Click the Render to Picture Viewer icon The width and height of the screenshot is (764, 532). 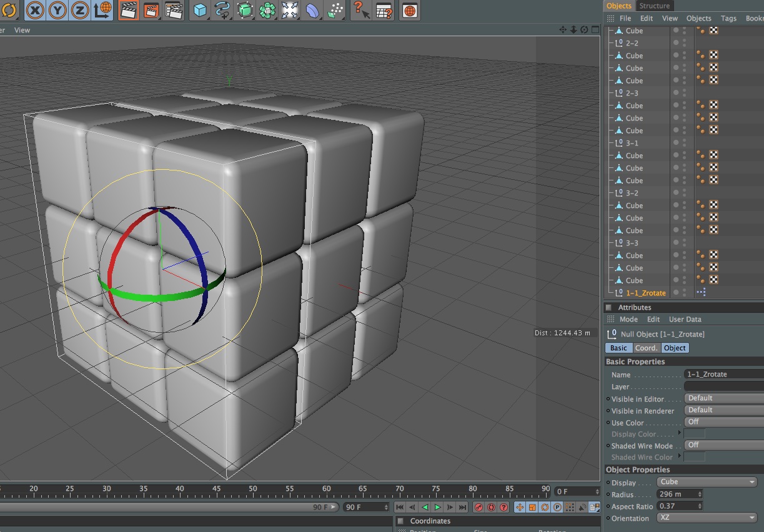coord(151,10)
